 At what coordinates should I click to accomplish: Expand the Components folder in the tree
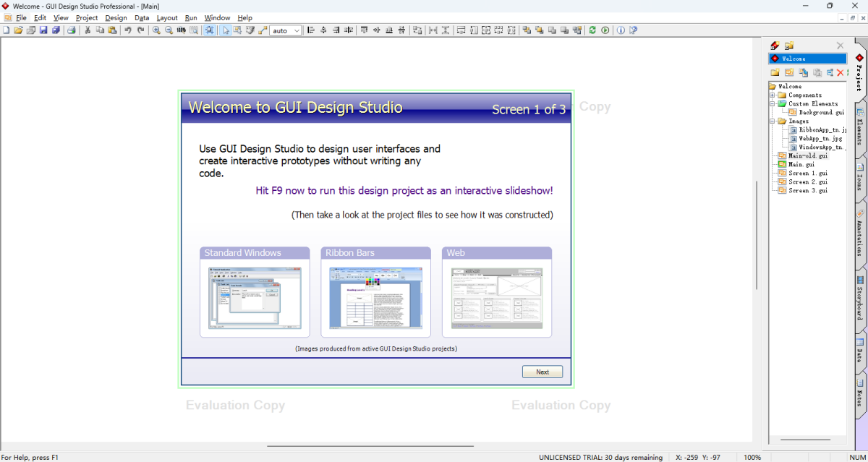pyautogui.click(x=773, y=95)
